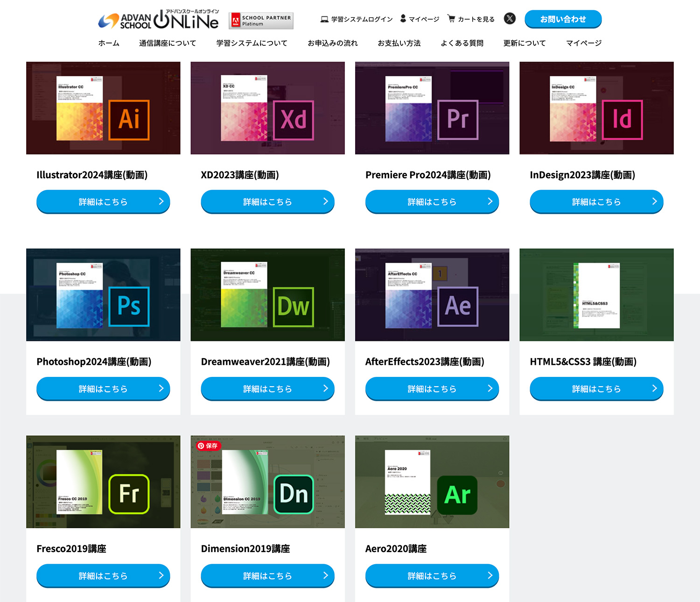This screenshot has height=602, width=700.
Task: Click the Dreamweaver2021講座(動画) title
Action: pos(266,361)
